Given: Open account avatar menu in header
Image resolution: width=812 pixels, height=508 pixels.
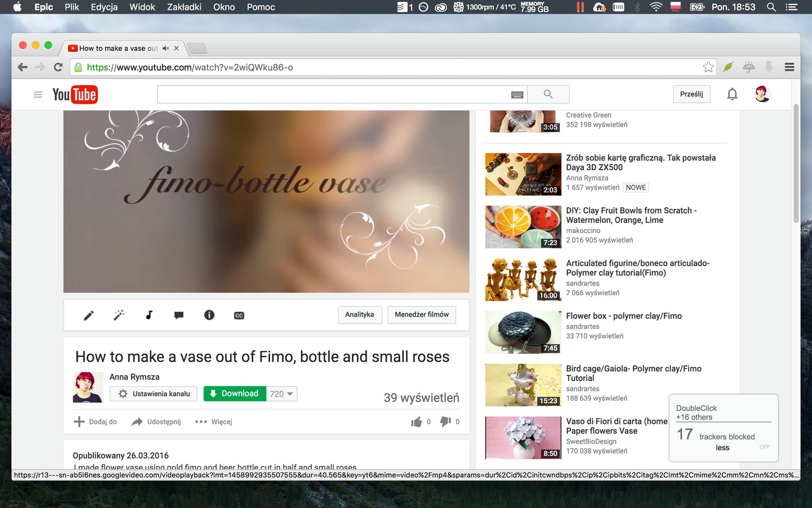Looking at the screenshot, I should click(x=762, y=94).
